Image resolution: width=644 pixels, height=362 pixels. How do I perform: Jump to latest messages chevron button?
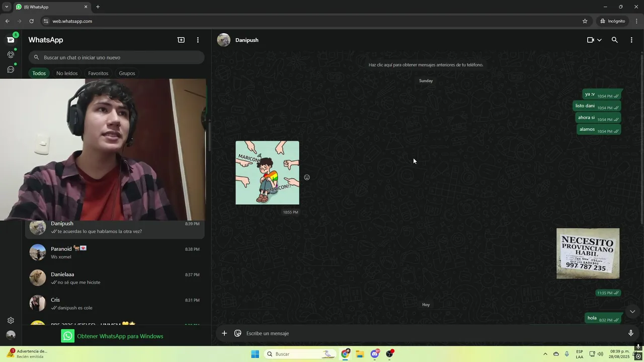(x=632, y=311)
